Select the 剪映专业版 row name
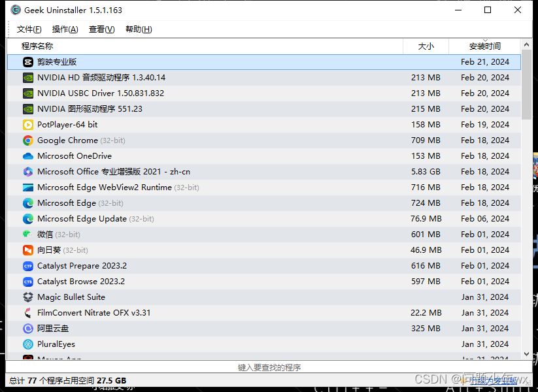Screen dimensions: 538x392 pyautogui.click(x=57, y=62)
